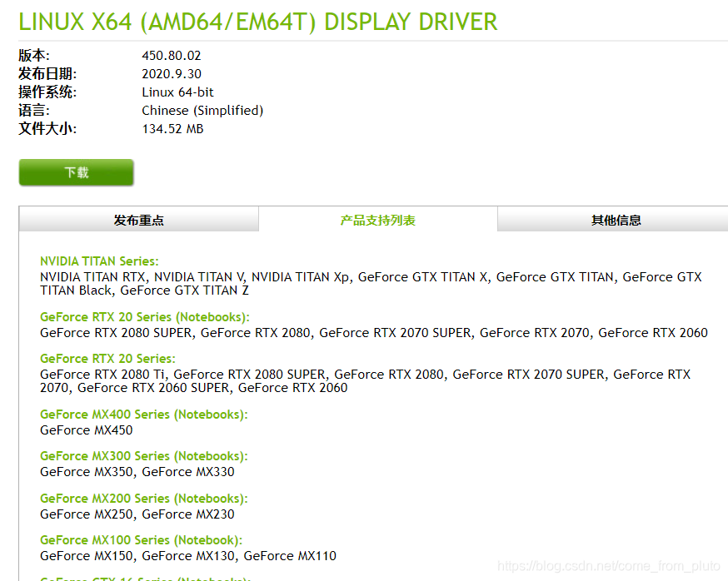This screenshot has height=581, width=728.
Task: Click the 文件大小: label
Action: pos(47,128)
